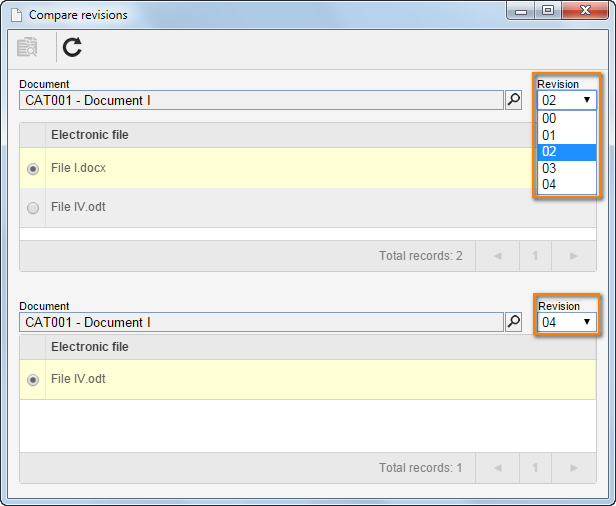
Task: Choose revision 01 from the dropdown list
Action: [567, 136]
